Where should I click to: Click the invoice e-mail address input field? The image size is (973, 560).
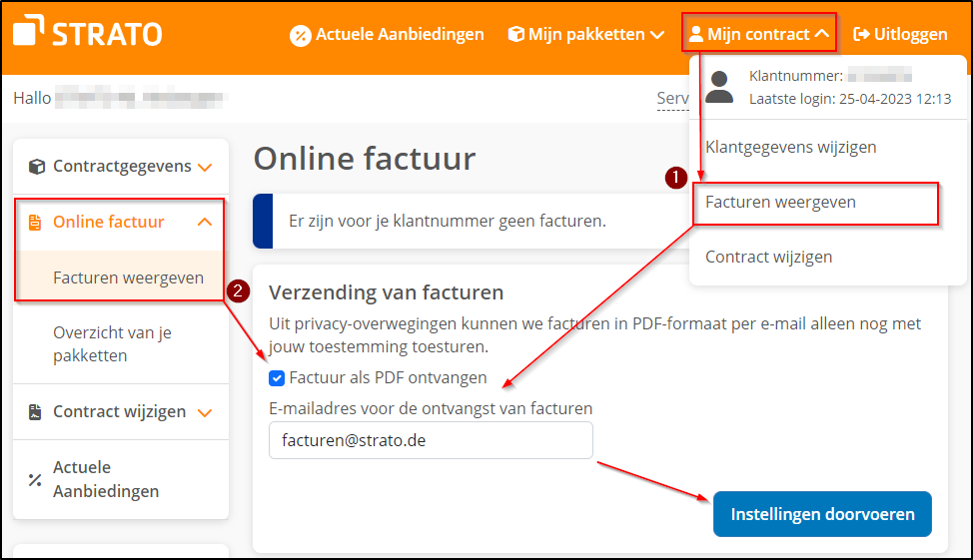coord(431,440)
